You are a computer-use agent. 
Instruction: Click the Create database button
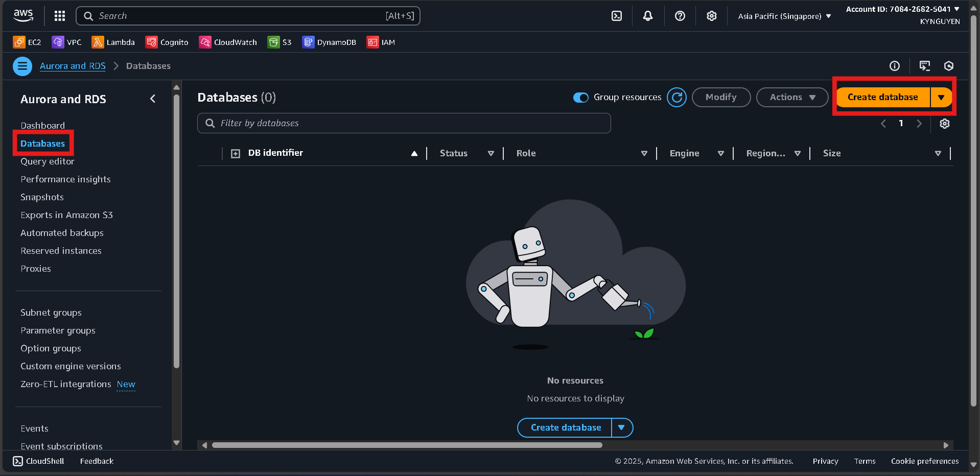[881, 97]
